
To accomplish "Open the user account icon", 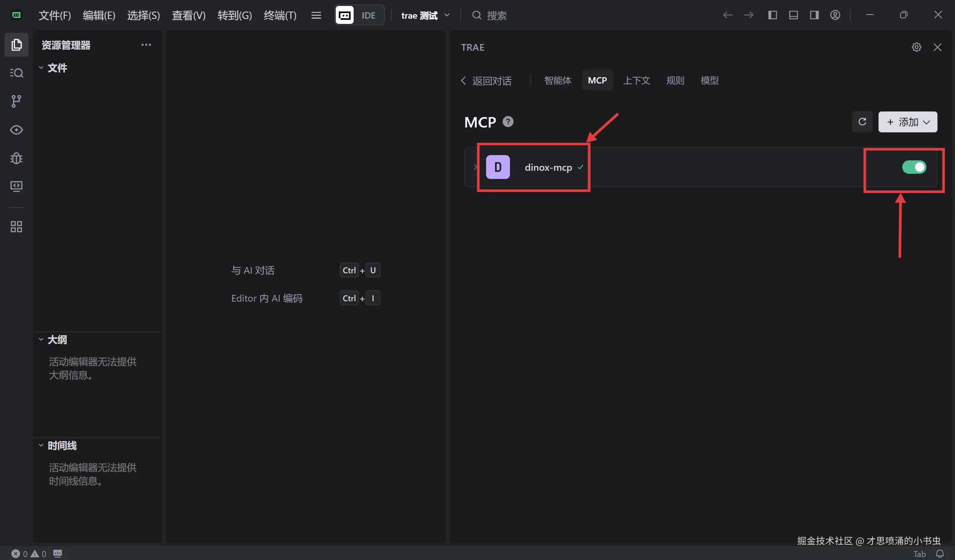I will point(835,15).
